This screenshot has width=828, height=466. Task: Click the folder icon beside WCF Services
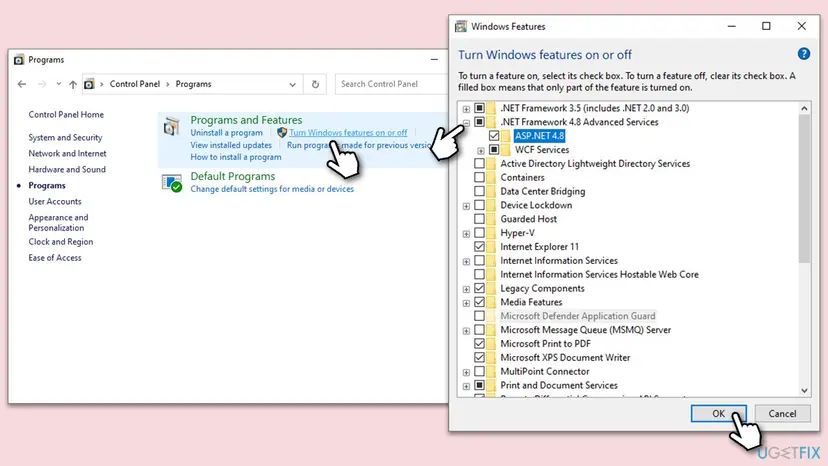[506, 150]
